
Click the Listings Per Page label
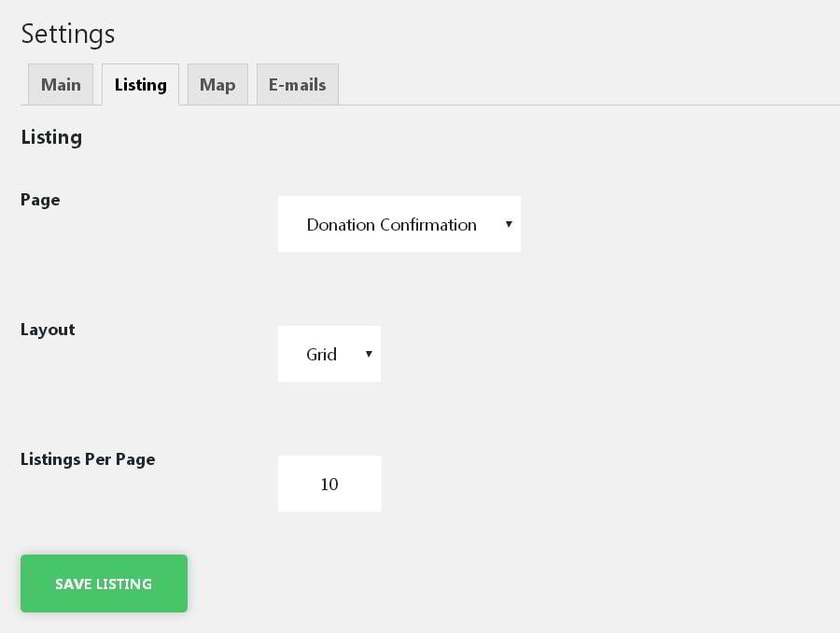88,459
